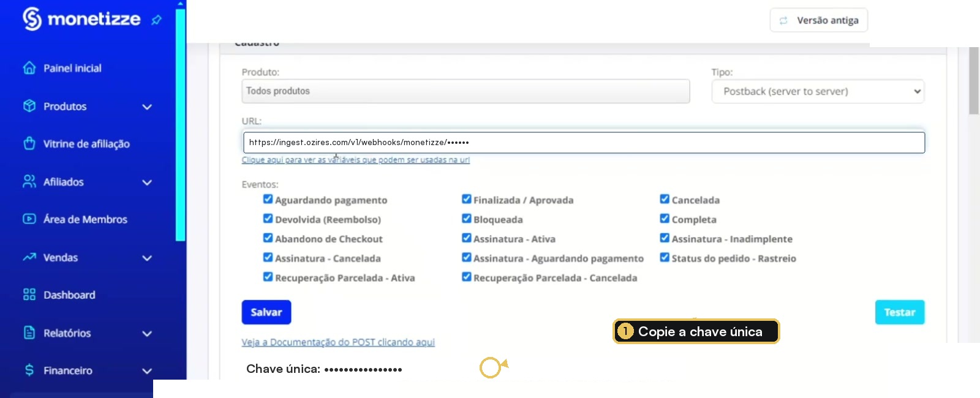Image resolution: width=980 pixels, height=398 pixels.
Task: Uncheck Recuperação Parcelada - Ativa
Action: [268, 277]
